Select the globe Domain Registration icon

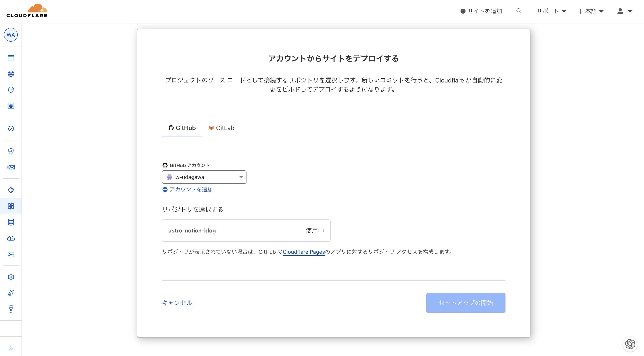(11, 74)
